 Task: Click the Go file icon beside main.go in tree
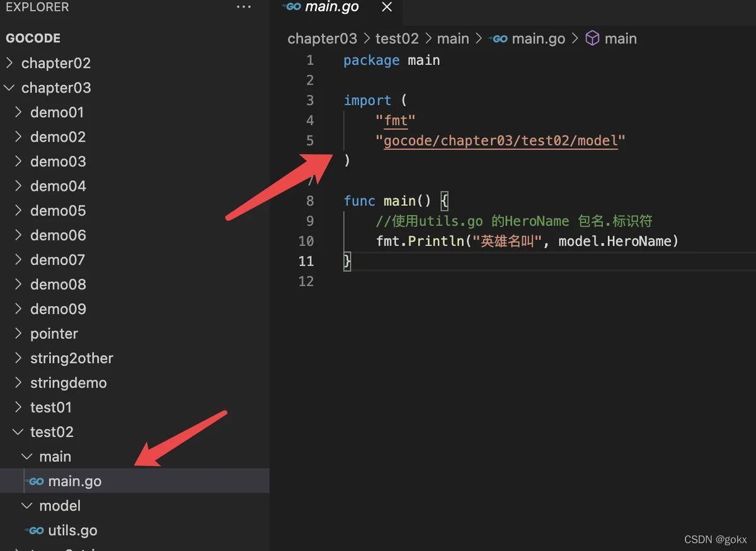36,482
